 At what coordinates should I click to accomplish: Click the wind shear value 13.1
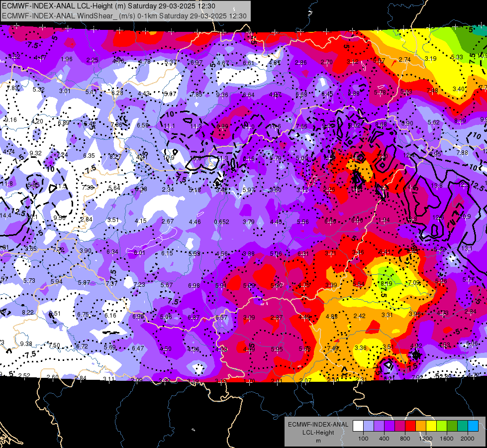pos(467,248)
